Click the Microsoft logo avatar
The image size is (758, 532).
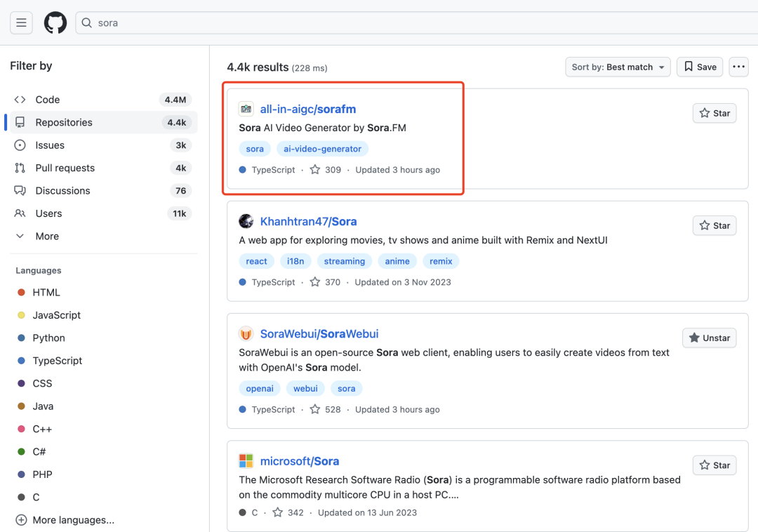[x=246, y=461]
